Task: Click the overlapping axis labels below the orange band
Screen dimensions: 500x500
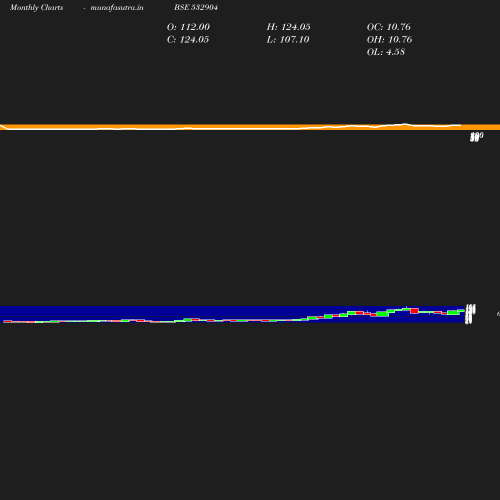Action: (476, 137)
